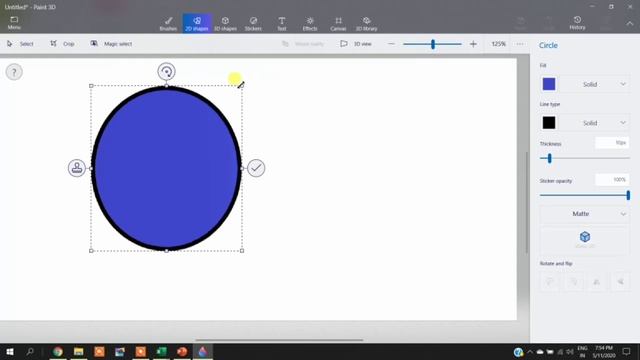Expand the Fill type Solid dropdown
The height and width of the screenshot is (360, 640).
coord(596,84)
